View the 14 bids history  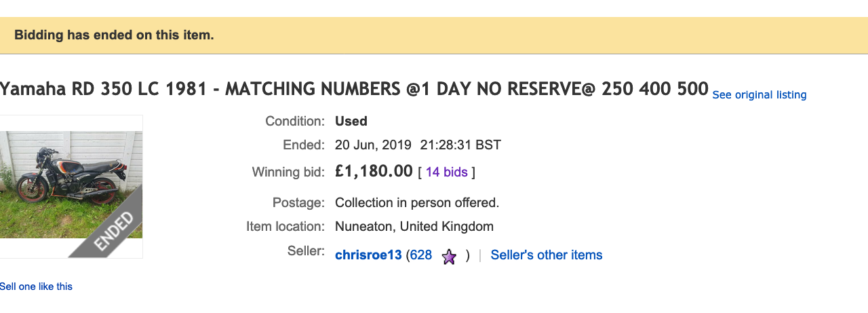coord(446,172)
